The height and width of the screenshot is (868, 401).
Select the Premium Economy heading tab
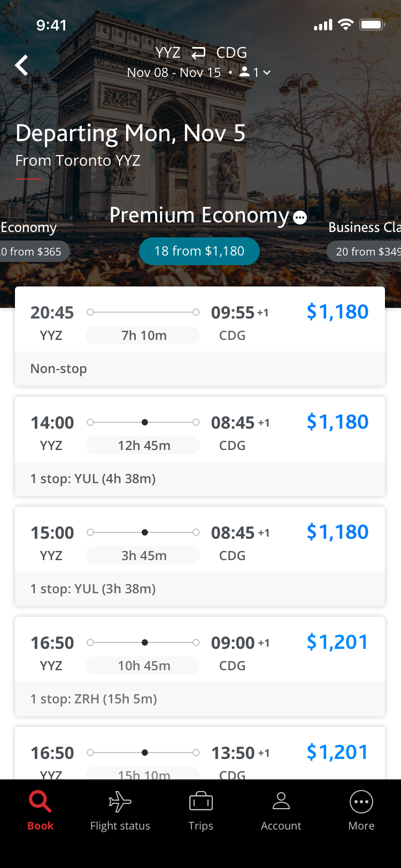(199, 215)
